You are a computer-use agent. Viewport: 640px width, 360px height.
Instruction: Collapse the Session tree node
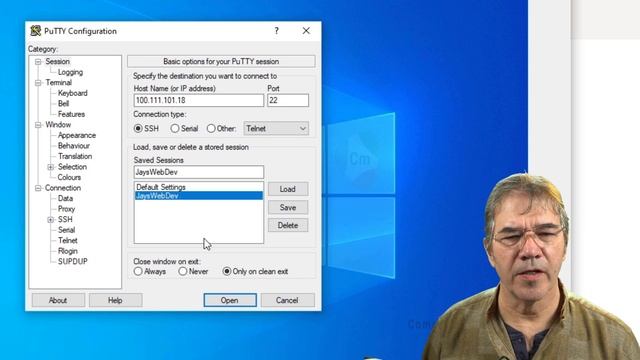[x=38, y=62]
